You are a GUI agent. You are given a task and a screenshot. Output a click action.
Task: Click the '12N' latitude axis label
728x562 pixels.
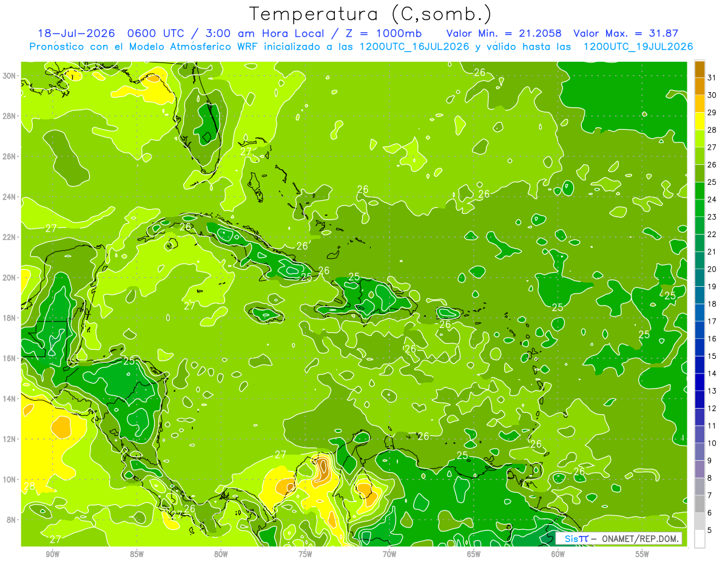coord(9,439)
